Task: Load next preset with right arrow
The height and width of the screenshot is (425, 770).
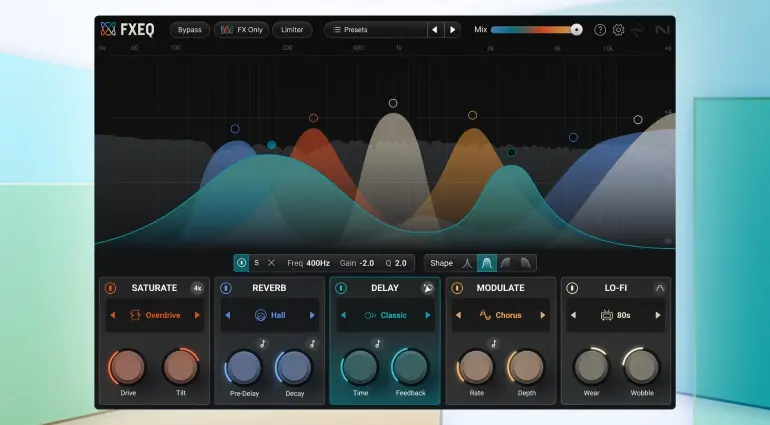Action: pos(452,30)
